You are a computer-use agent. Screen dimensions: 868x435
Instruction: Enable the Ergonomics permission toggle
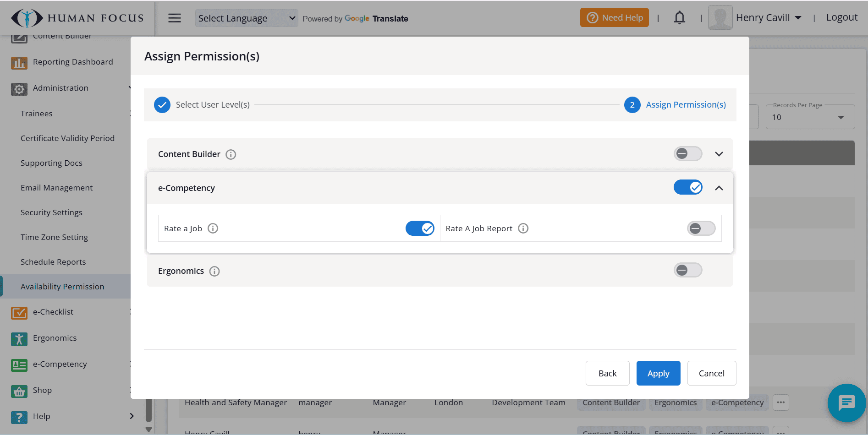coord(687,271)
